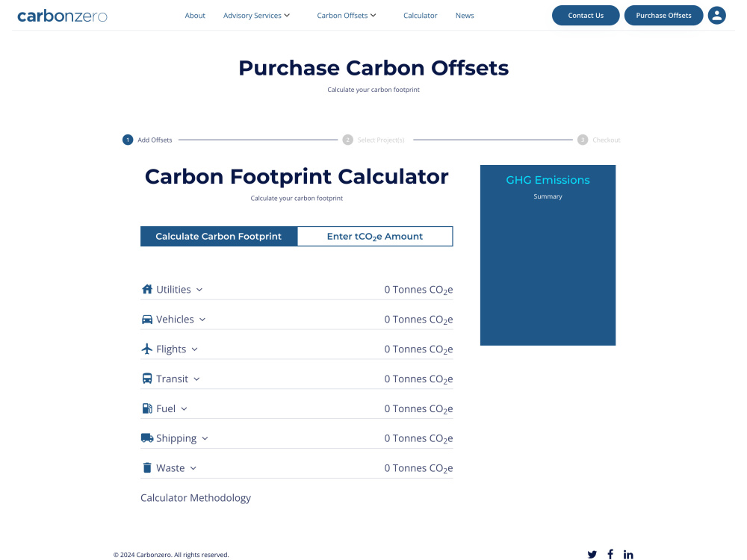Open the Calculator Methodology link

click(x=195, y=498)
